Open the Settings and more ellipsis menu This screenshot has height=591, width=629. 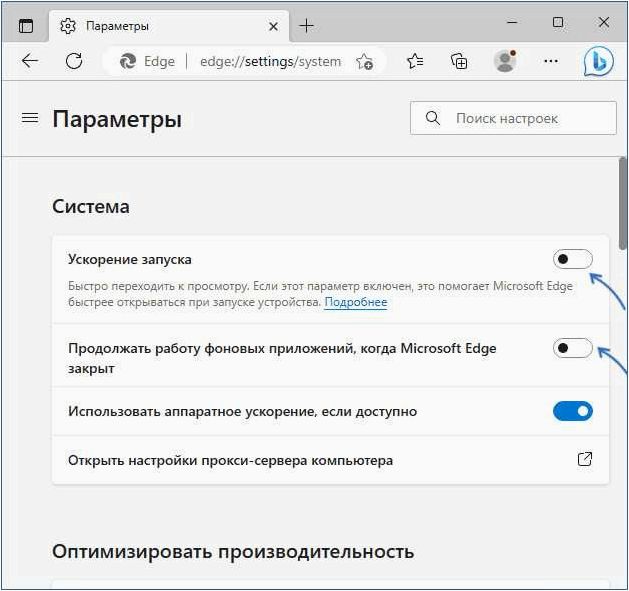click(x=550, y=61)
